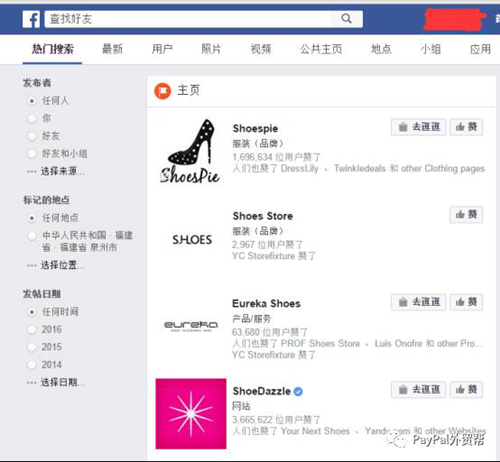The image size is (500, 462).
Task: Like the Eureka Shoes page
Action: point(466,302)
